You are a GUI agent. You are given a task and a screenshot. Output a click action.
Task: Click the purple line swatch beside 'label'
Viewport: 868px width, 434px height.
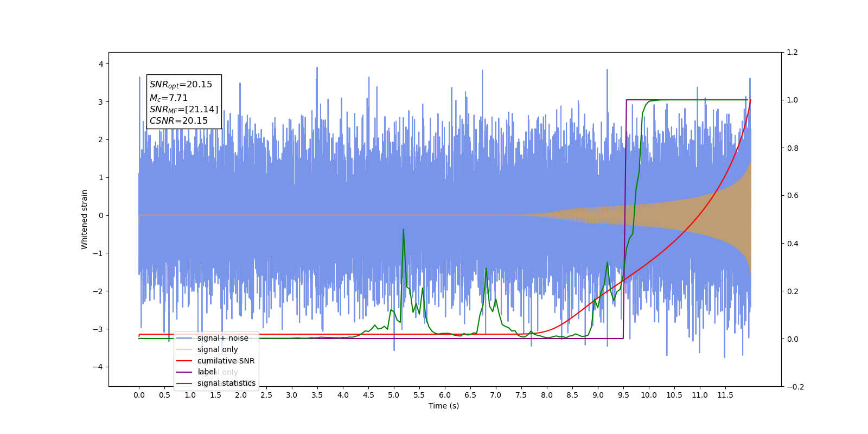coord(184,372)
